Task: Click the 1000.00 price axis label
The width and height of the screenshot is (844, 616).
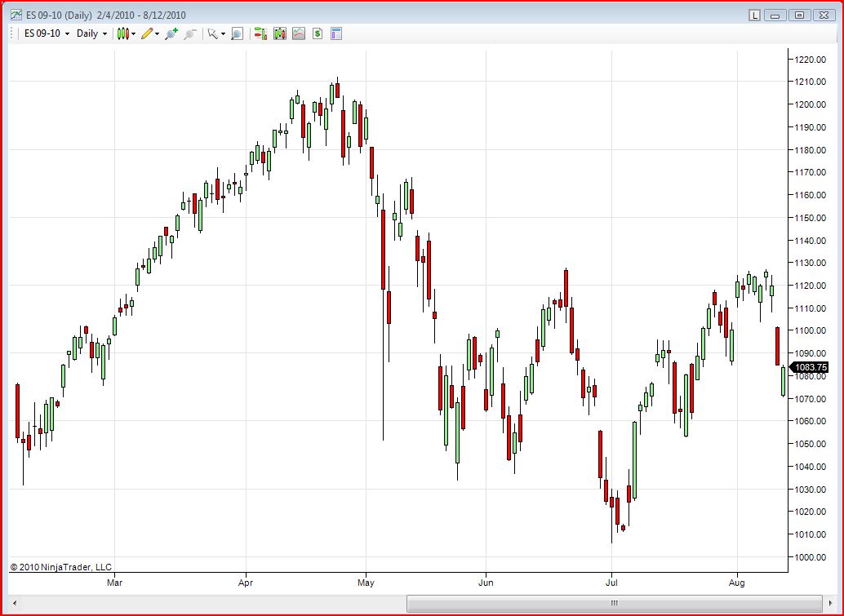Action: (810, 557)
